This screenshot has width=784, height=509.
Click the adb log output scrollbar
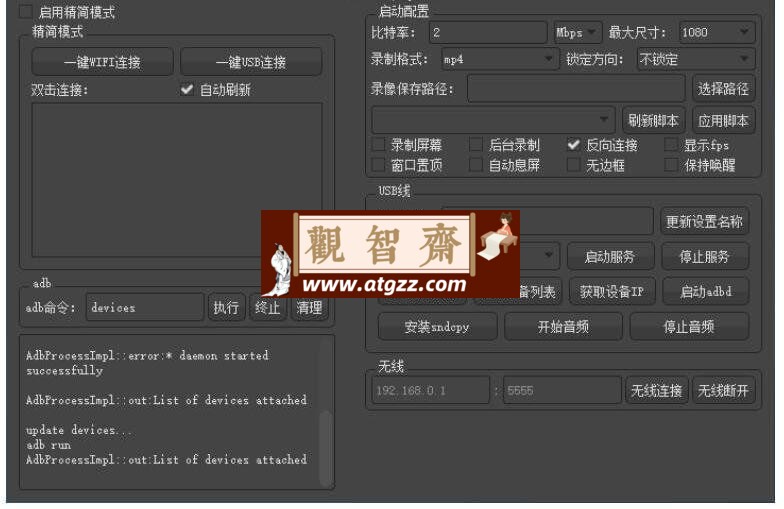(326, 448)
